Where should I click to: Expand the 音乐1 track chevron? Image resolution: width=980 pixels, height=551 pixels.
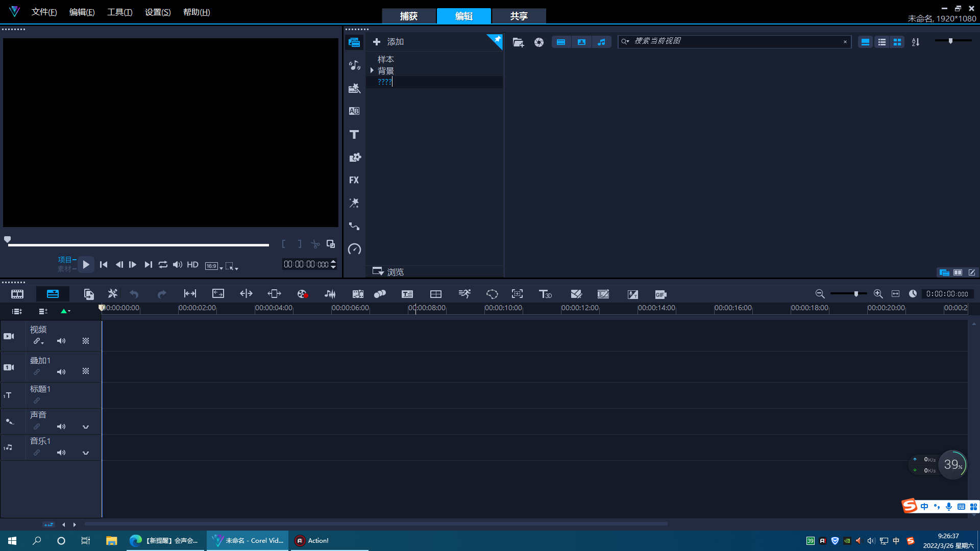point(86,453)
